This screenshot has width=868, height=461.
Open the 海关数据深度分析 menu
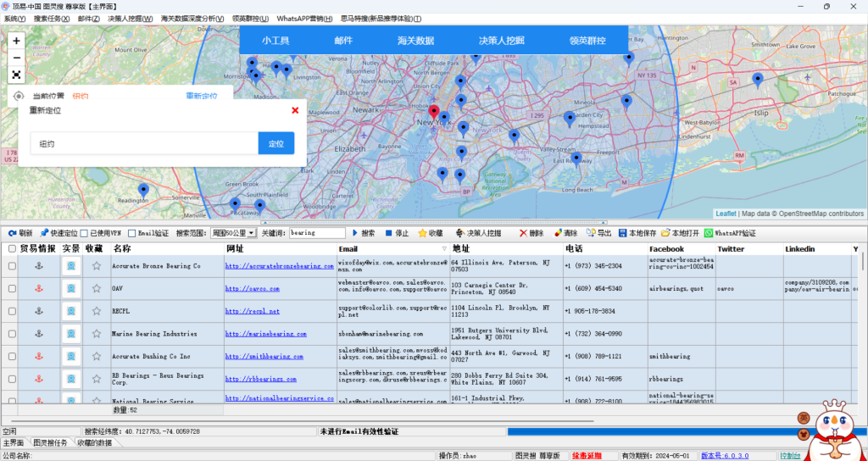tap(192, 18)
